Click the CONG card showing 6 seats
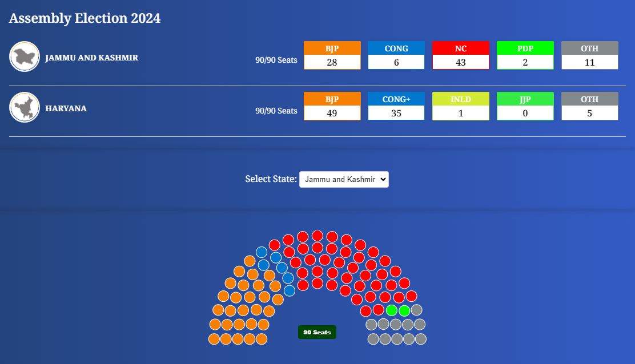The height and width of the screenshot is (364, 635). (396, 55)
